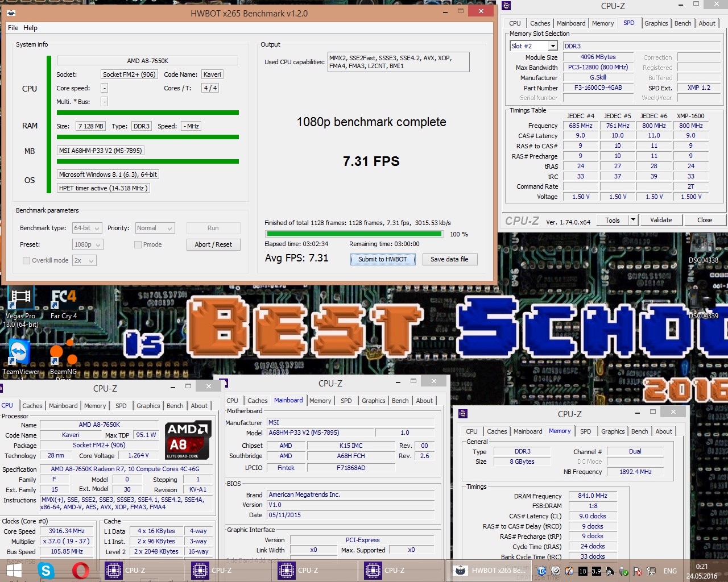
Task: Open Caches tab in CPU-Z CPU window
Action: pyautogui.click(x=32, y=406)
